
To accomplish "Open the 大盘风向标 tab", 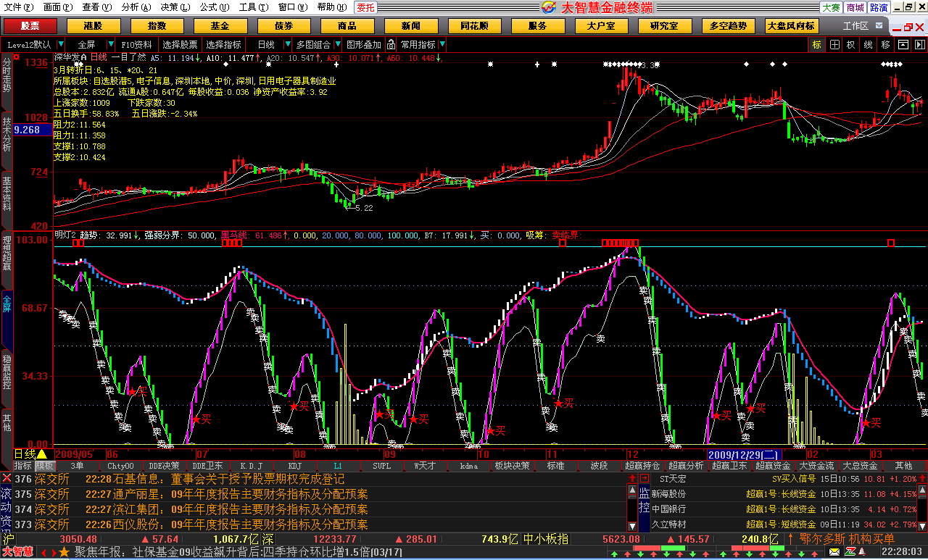I will point(791,26).
